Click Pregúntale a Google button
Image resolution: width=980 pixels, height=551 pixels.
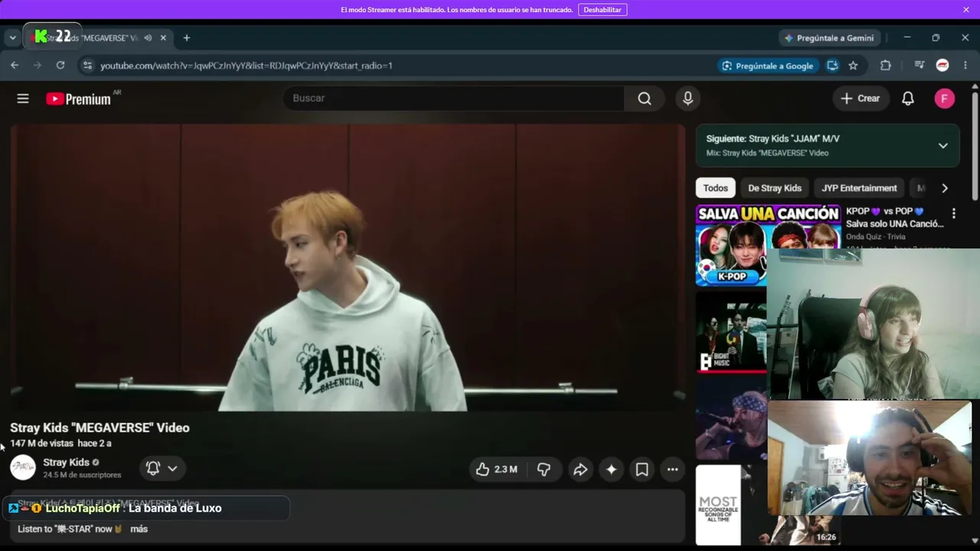pyautogui.click(x=767, y=66)
